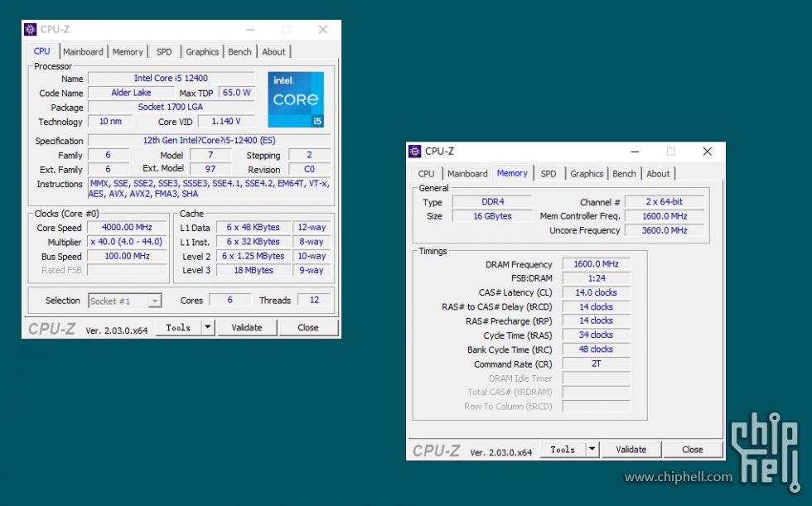Click the technology value '10 nm'

tap(110, 122)
